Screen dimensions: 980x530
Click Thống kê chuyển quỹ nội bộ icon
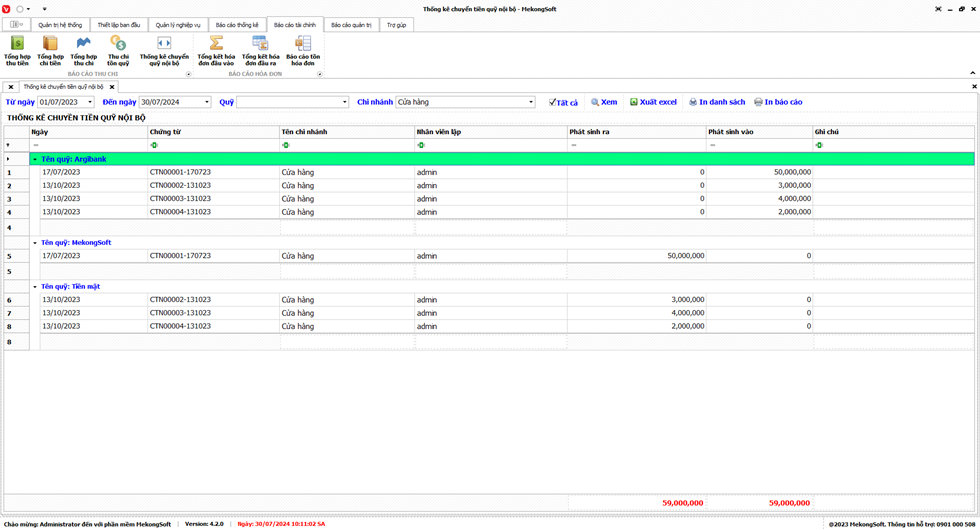[164, 50]
